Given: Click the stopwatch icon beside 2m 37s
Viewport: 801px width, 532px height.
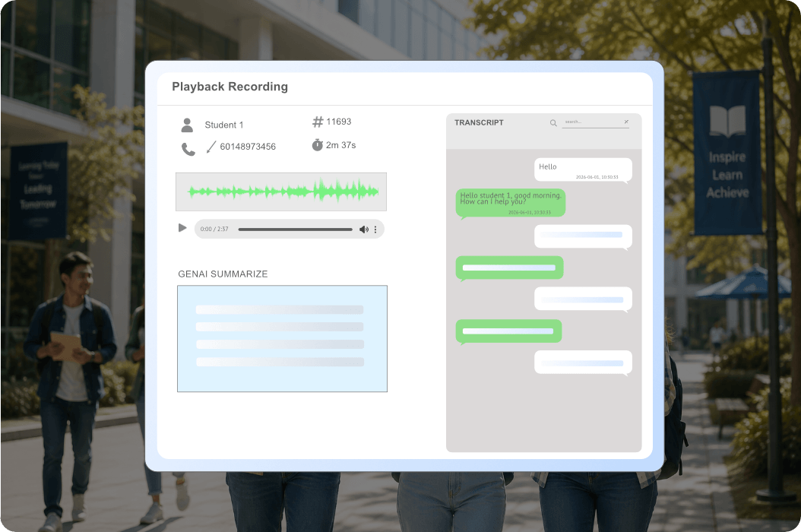Looking at the screenshot, I should [x=317, y=145].
